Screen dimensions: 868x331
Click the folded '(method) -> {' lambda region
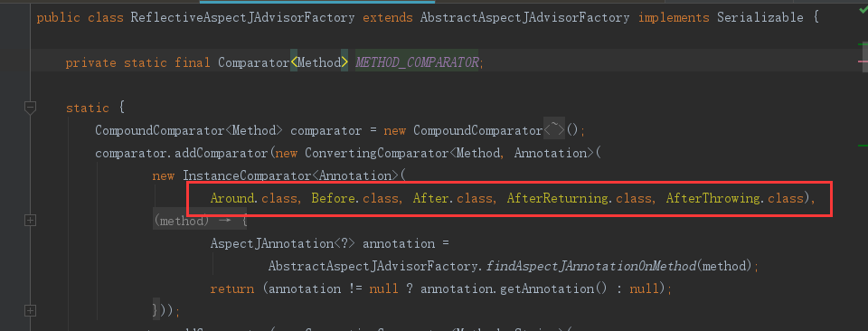(200, 221)
